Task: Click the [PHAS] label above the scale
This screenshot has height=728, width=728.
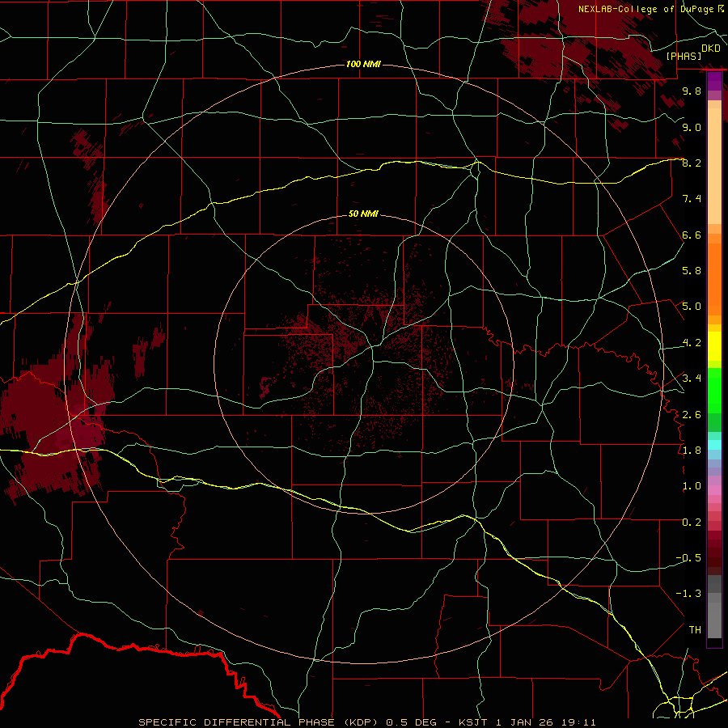Action: (684, 56)
